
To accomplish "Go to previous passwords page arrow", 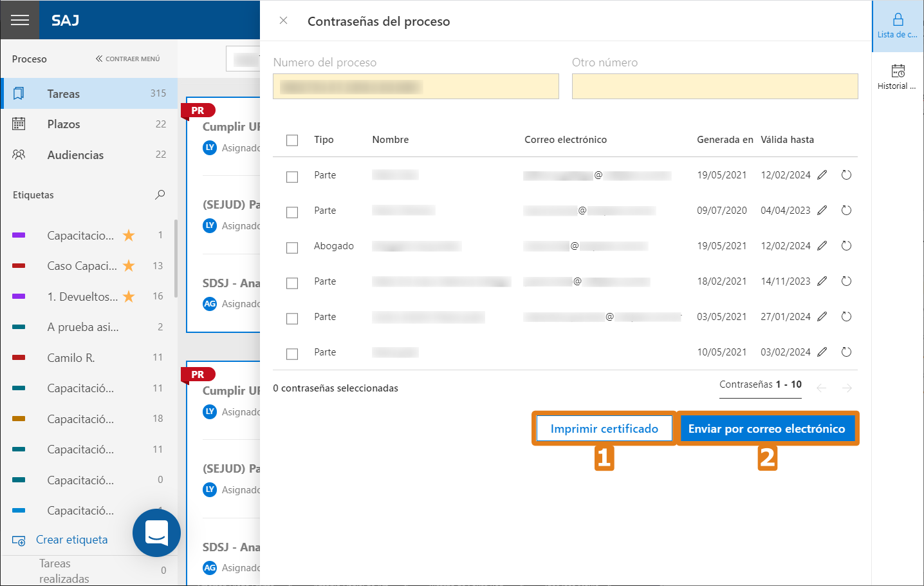I will point(821,388).
